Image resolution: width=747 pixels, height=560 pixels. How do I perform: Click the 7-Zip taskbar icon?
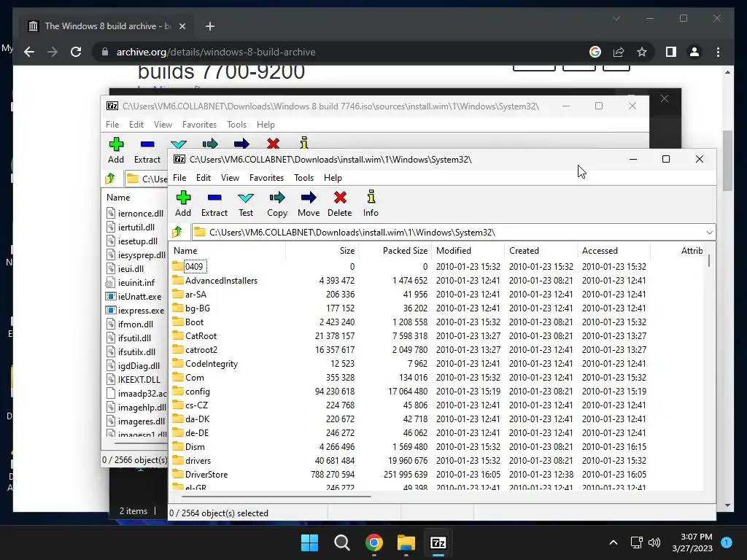[438, 542]
